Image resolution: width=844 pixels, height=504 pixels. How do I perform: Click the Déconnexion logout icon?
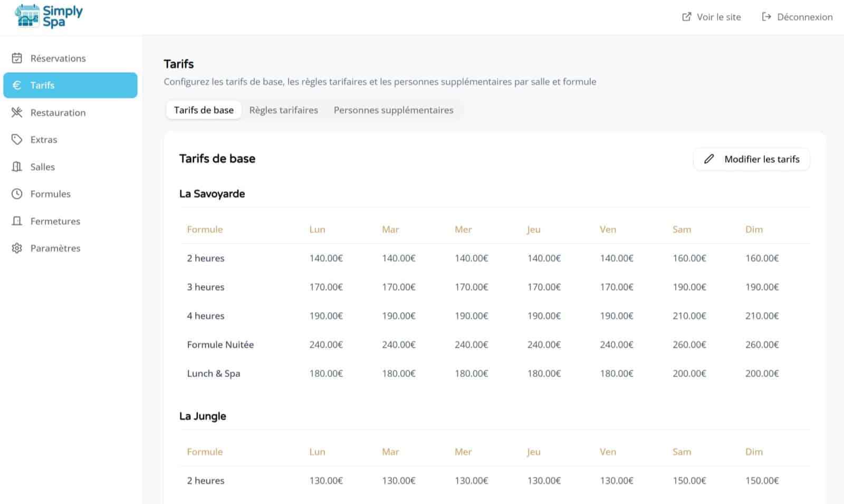click(766, 17)
